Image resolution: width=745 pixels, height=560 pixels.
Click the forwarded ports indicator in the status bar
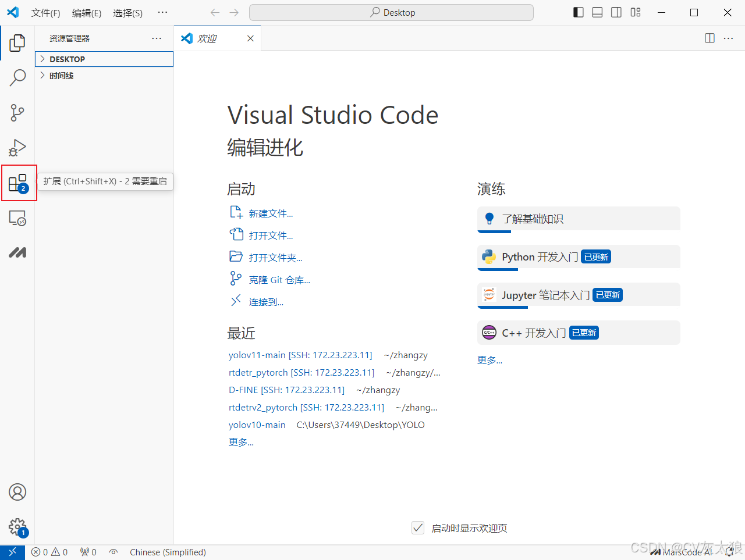click(x=88, y=552)
